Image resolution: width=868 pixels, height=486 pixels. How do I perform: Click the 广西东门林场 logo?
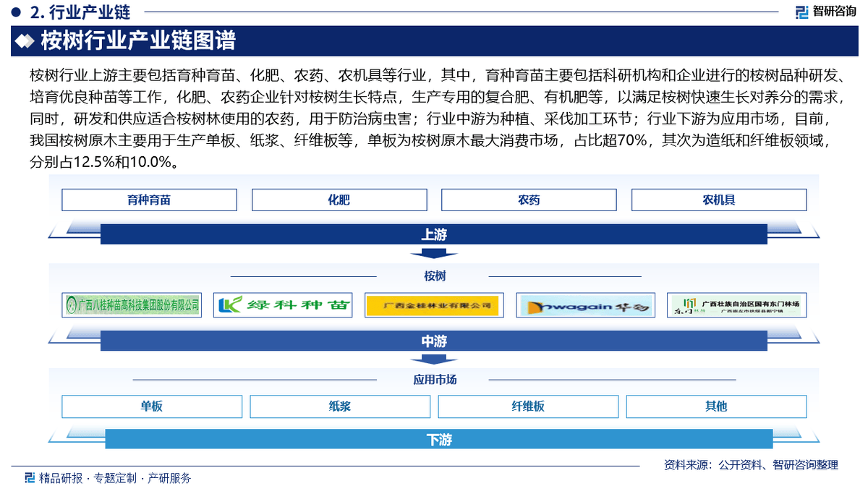736,305
